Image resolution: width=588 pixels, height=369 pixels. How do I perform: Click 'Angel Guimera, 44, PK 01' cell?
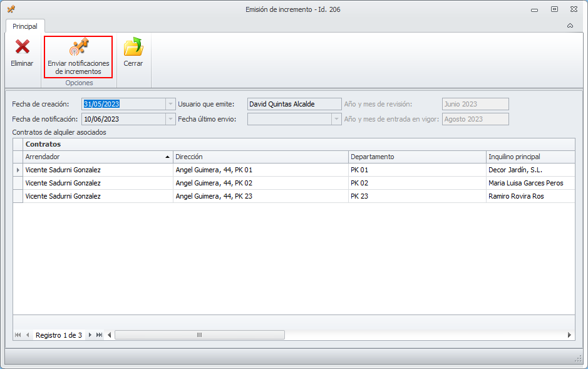pos(260,170)
